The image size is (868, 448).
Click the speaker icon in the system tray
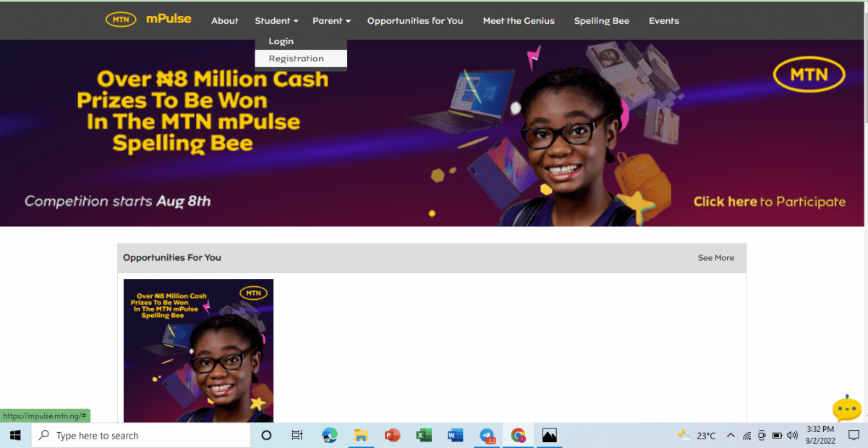[x=792, y=435]
